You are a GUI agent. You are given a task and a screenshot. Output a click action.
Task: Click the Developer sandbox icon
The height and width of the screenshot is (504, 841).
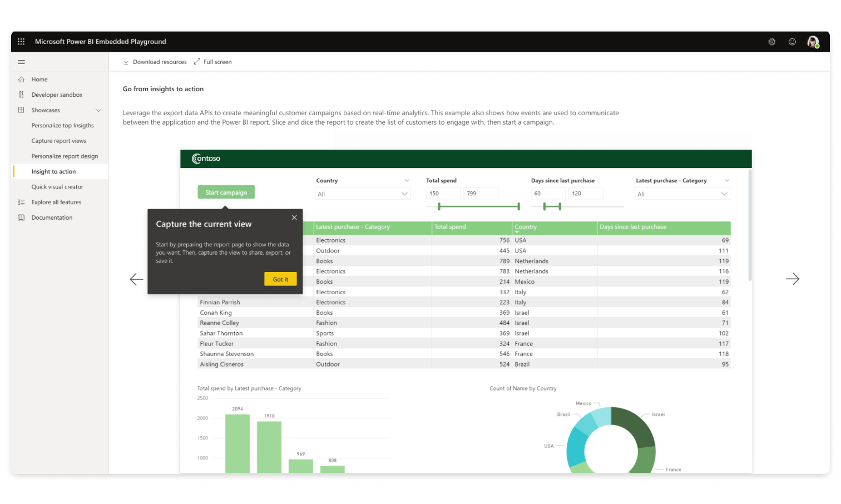coord(21,95)
